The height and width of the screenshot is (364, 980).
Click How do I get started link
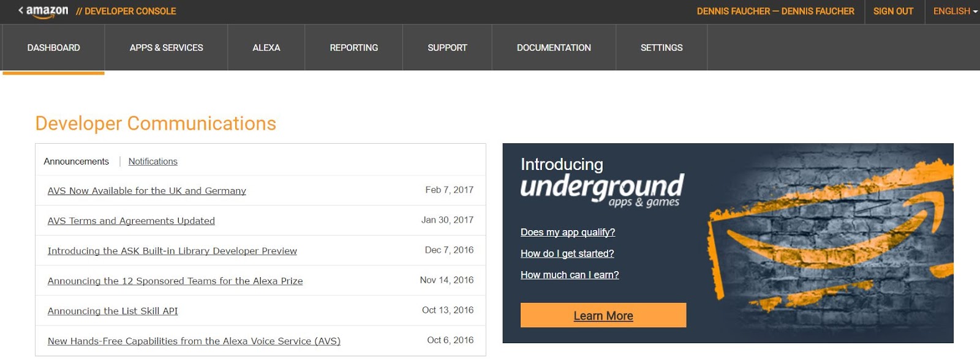(567, 254)
